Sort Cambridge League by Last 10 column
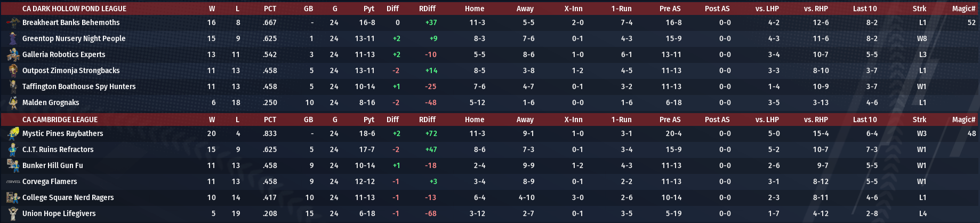The image size is (980, 223). pos(864,120)
